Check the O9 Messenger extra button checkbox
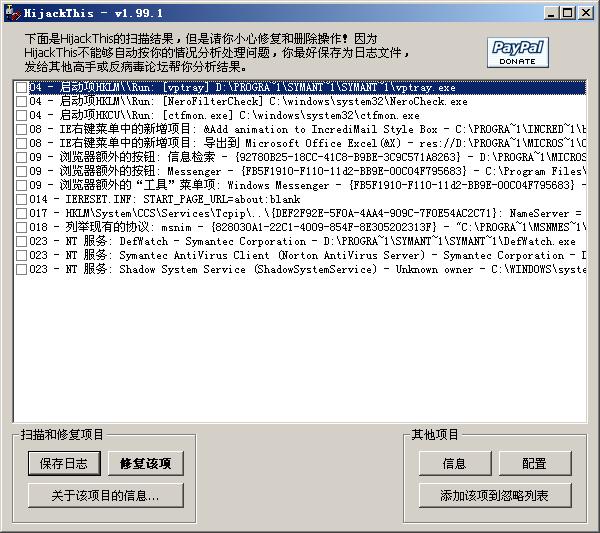 click(x=21, y=171)
